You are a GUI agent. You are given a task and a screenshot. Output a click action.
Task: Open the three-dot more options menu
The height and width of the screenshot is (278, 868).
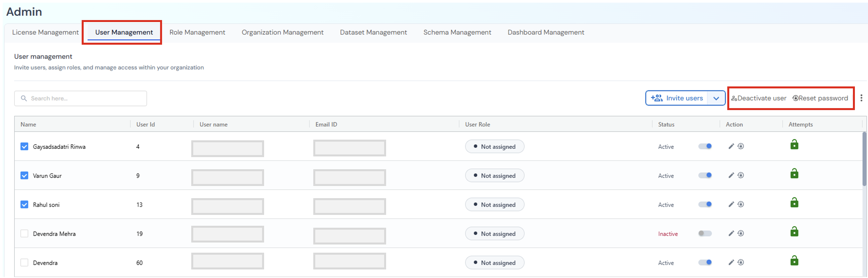click(x=861, y=98)
